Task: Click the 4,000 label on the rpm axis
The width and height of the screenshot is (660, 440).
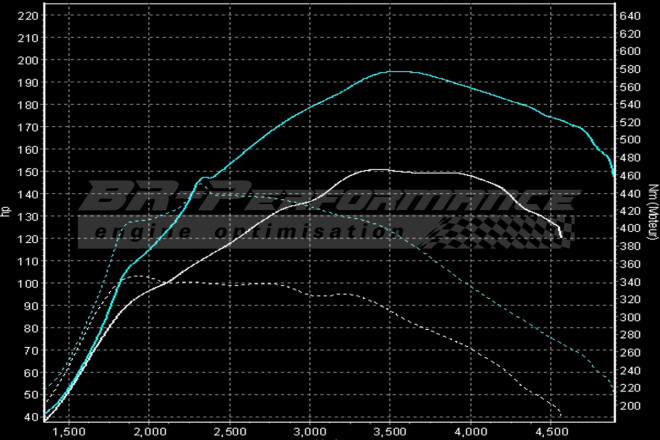Action: [470, 431]
